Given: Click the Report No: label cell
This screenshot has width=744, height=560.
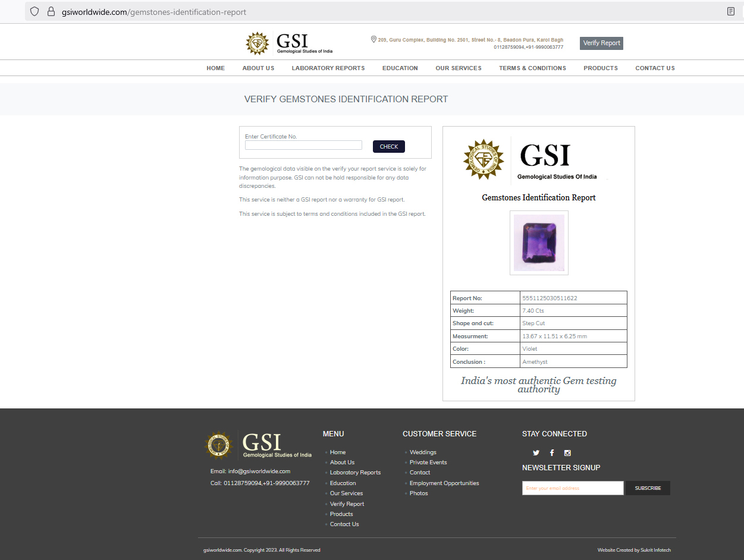Looking at the screenshot, I should tap(485, 298).
